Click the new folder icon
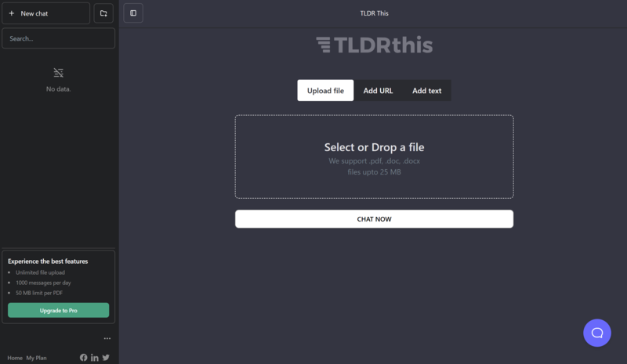Viewport: 627px width, 364px height. [x=103, y=13]
